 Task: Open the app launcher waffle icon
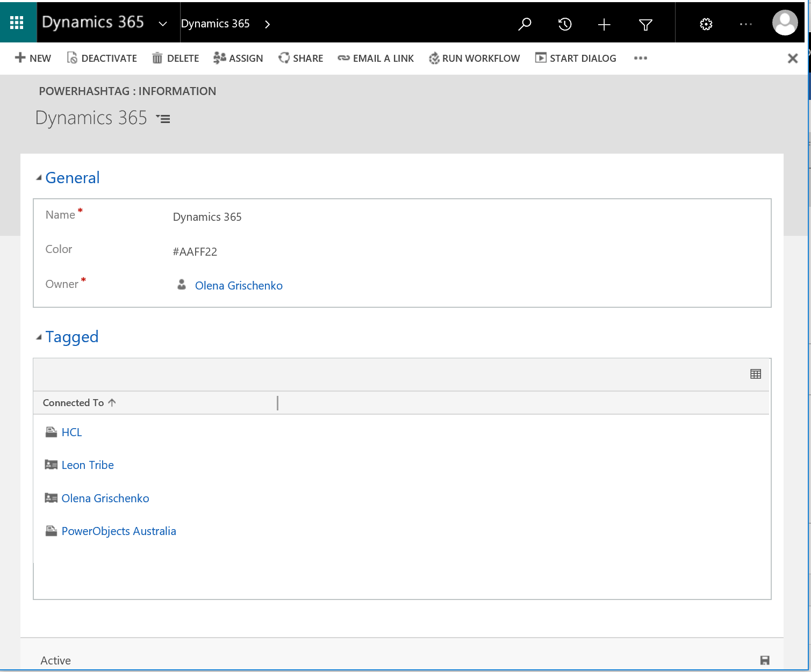(17, 23)
